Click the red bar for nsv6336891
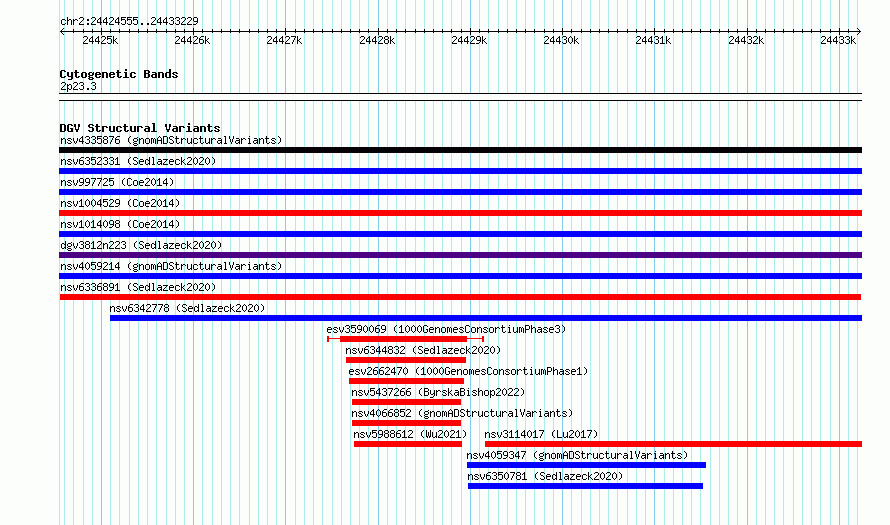This screenshot has width=890, height=525. pyautogui.click(x=460, y=297)
